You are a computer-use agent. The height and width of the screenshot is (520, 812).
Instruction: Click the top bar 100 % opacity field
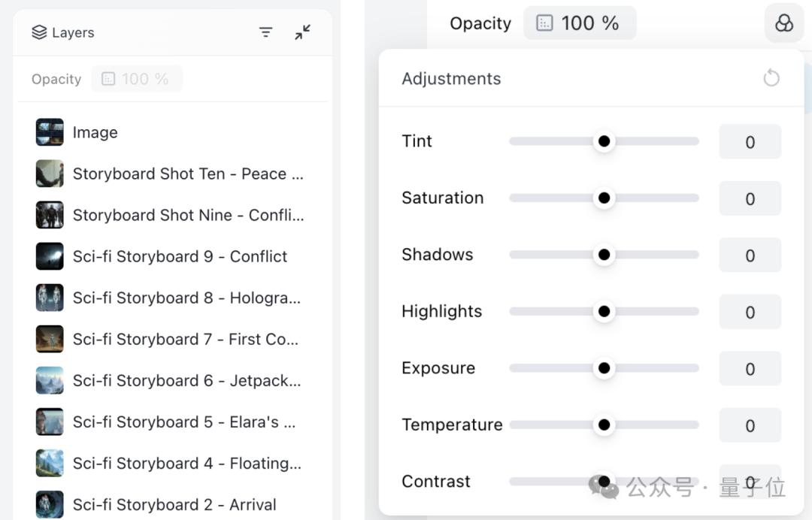coord(589,23)
